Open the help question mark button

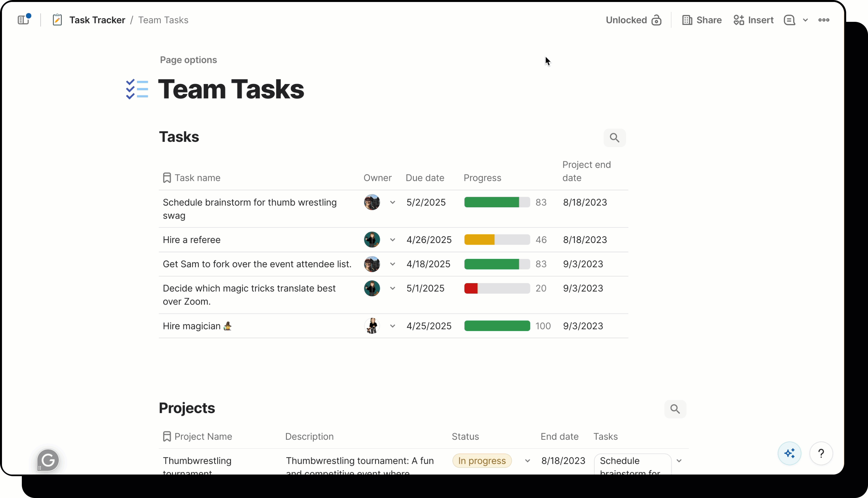pos(821,454)
